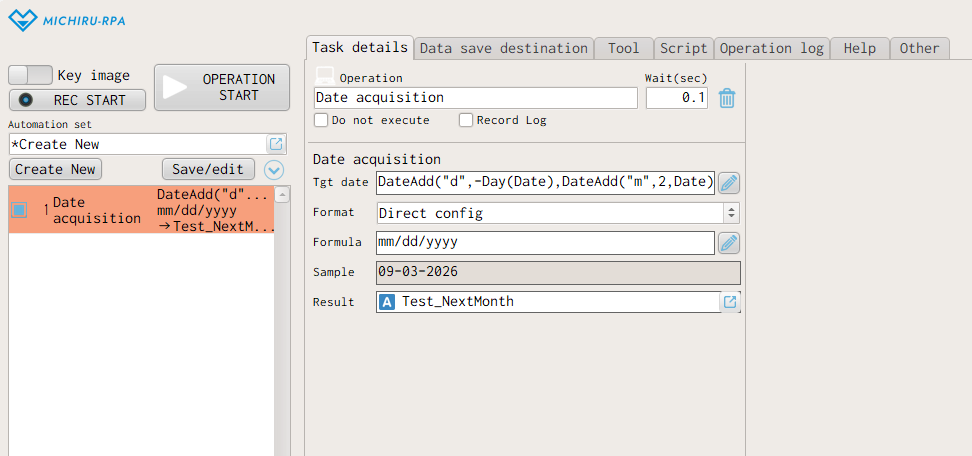The height and width of the screenshot is (456, 972).
Task: Open the Tgt date pencil editor
Action: pyautogui.click(x=729, y=183)
